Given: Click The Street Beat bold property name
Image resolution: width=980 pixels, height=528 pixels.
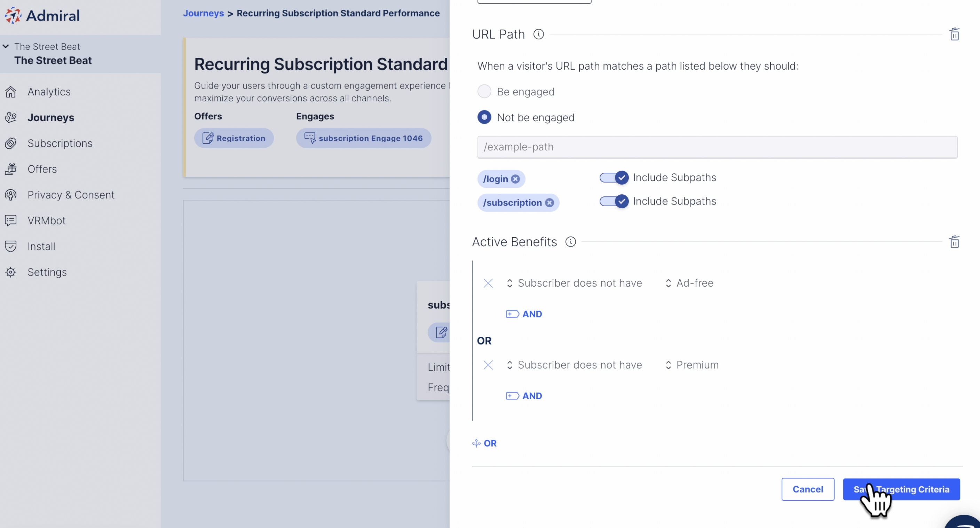Looking at the screenshot, I should (x=53, y=61).
